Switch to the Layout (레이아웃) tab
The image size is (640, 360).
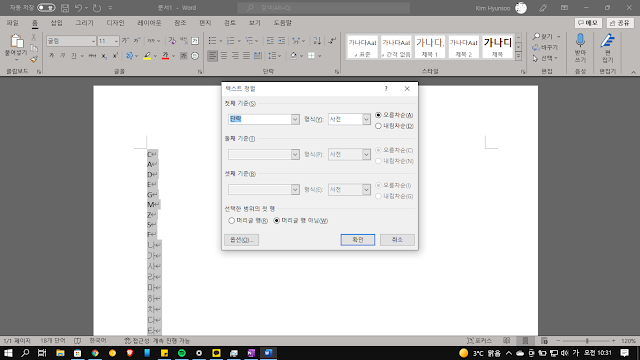click(x=149, y=23)
